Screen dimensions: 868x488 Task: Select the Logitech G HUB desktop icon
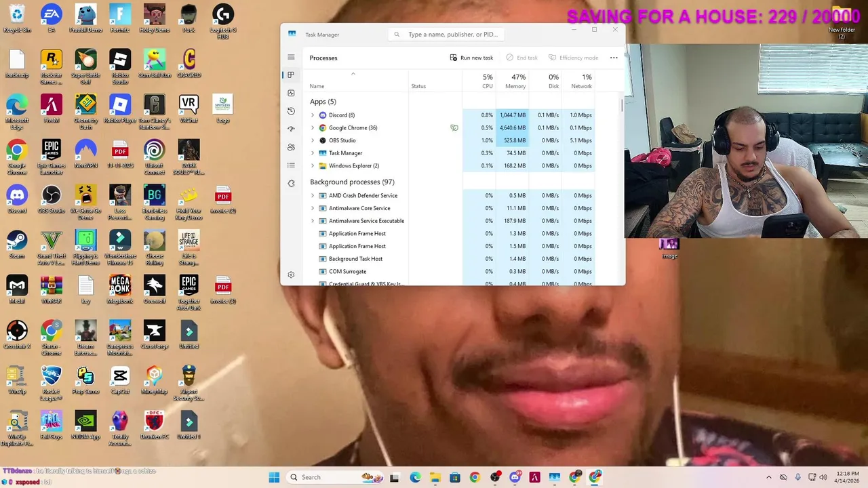(223, 22)
